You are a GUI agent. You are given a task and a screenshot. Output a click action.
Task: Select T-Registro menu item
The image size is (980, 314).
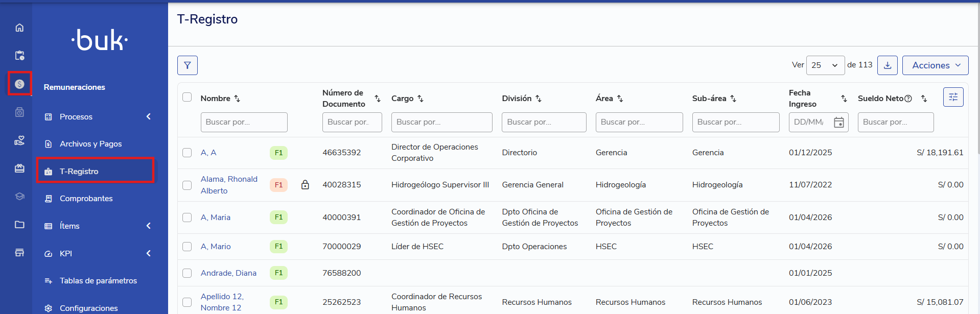point(96,171)
